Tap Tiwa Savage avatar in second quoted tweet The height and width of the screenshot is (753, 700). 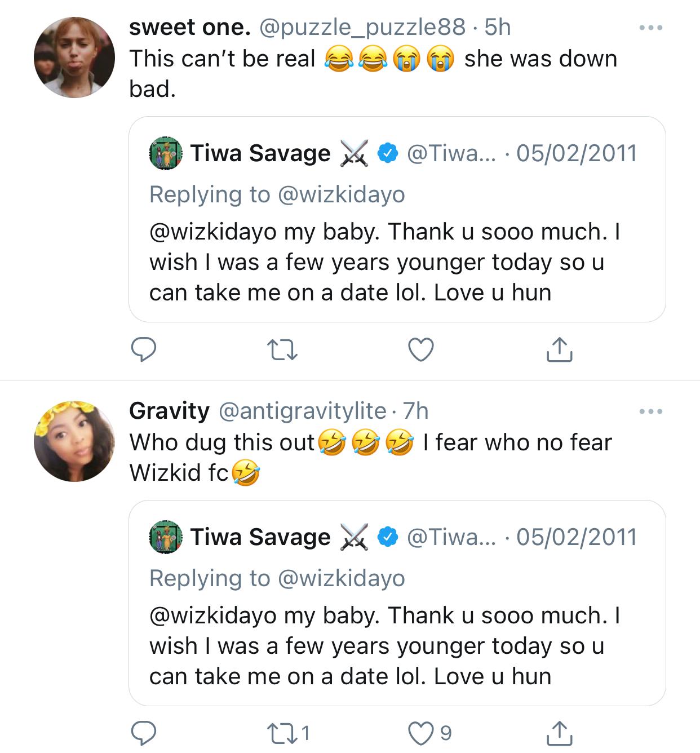[166, 537]
